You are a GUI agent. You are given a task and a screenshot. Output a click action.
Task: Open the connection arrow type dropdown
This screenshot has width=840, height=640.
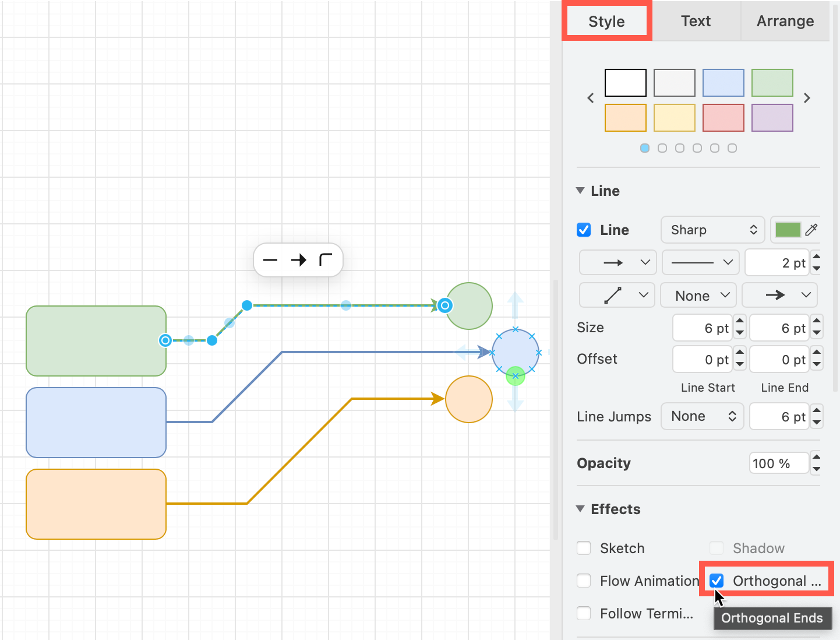coord(618,262)
